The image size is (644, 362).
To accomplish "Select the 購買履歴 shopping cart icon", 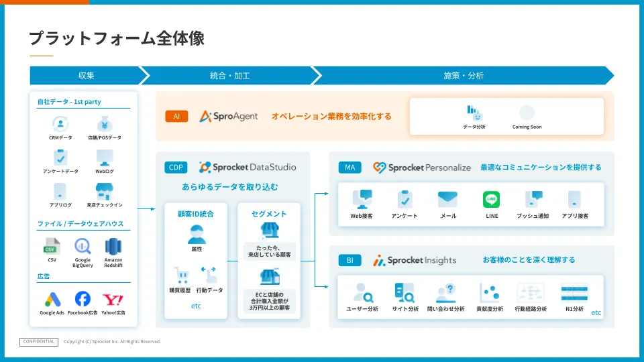I will 180,276.
